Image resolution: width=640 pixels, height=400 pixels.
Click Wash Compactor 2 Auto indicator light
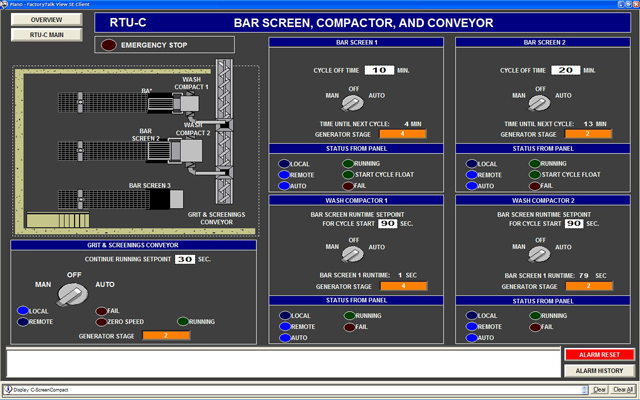tap(472, 338)
